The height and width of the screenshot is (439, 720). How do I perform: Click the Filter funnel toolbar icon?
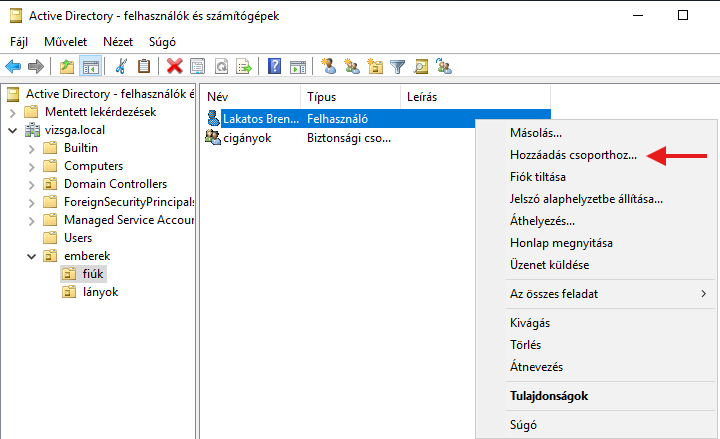tap(397, 67)
